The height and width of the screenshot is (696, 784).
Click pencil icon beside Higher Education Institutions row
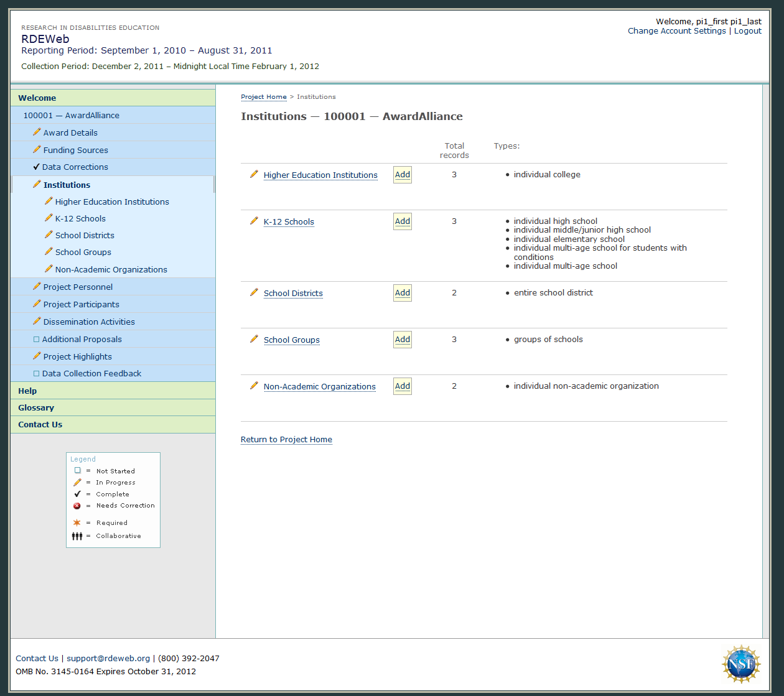click(254, 174)
